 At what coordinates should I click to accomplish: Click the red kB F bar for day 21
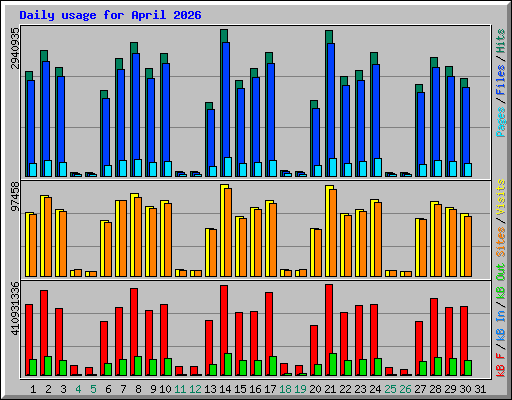pyautogui.click(x=329, y=330)
